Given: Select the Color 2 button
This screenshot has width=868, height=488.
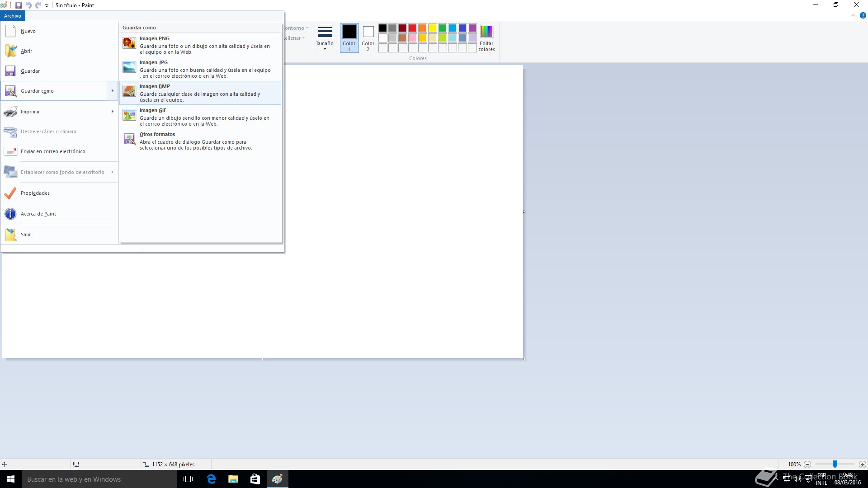Looking at the screenshot, I should coord(368,38).
